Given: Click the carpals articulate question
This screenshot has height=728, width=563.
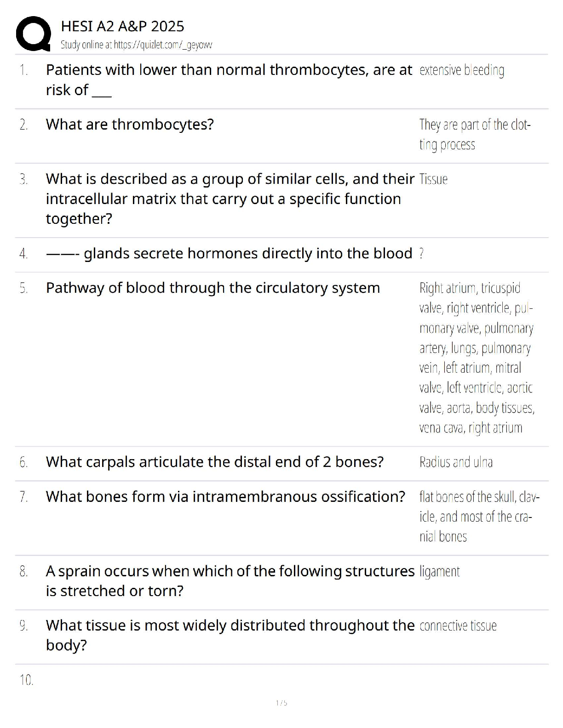Looking at the screenshot, I should pos(214,461).
